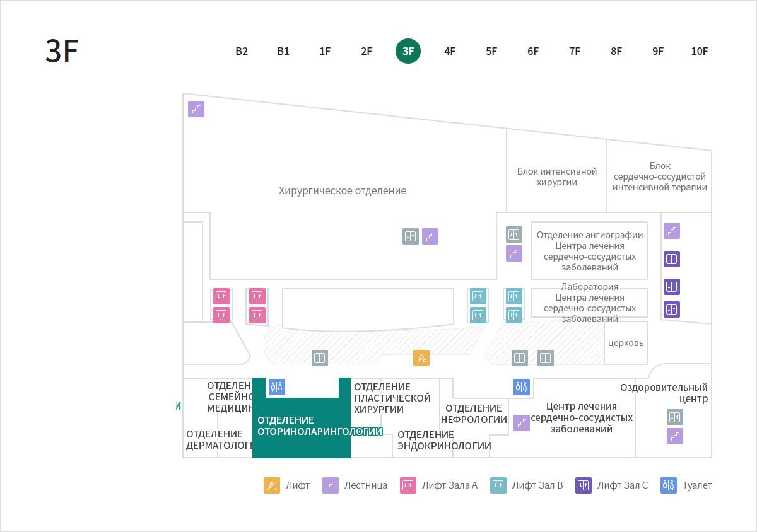
Task: Select Отделение нефрологии label
Action: pyautogui.click(x=474, y=414)
